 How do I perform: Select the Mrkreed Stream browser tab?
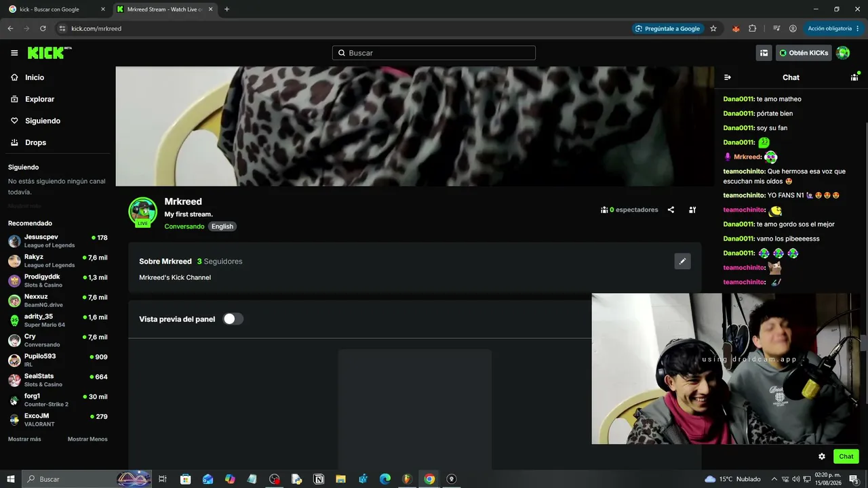165,9
